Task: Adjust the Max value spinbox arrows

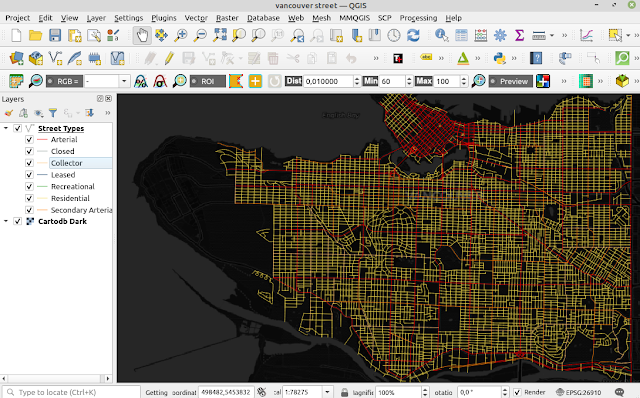Action: [464, 81]
